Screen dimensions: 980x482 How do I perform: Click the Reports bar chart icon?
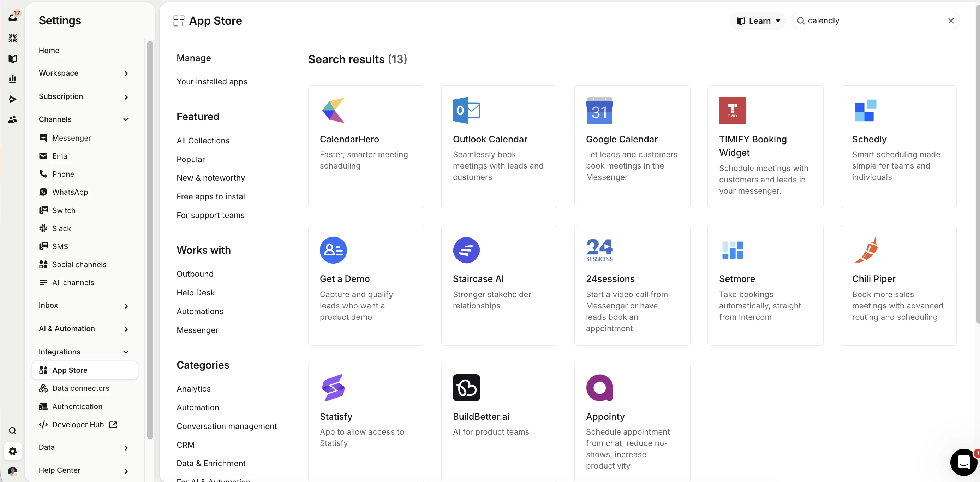[13, 79]
